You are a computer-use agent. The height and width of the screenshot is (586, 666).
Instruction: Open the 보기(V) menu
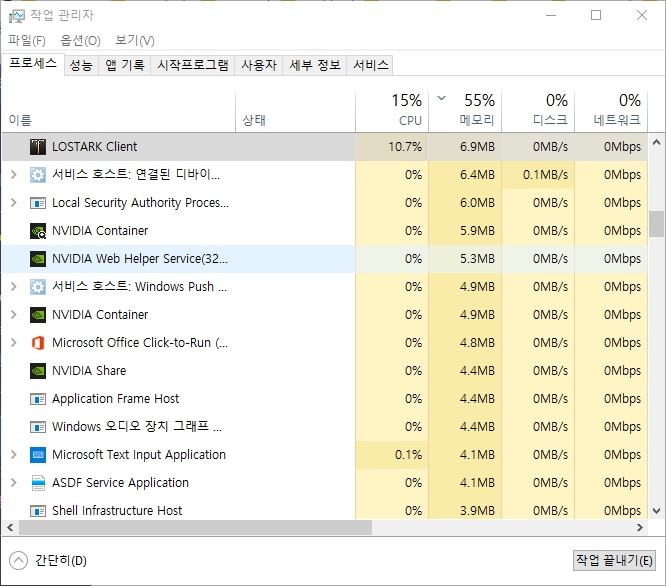tap(135, 41)
